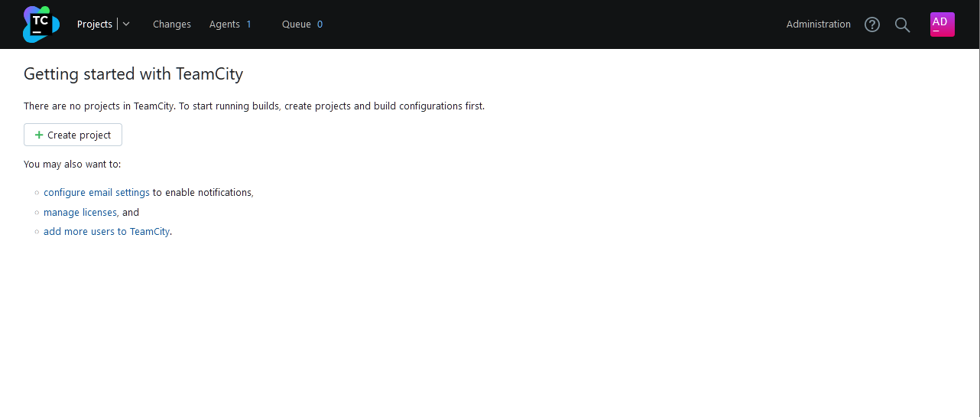
Task: Open the Projects tab in header
Action: pyautogui.click(x=95, y=24)
